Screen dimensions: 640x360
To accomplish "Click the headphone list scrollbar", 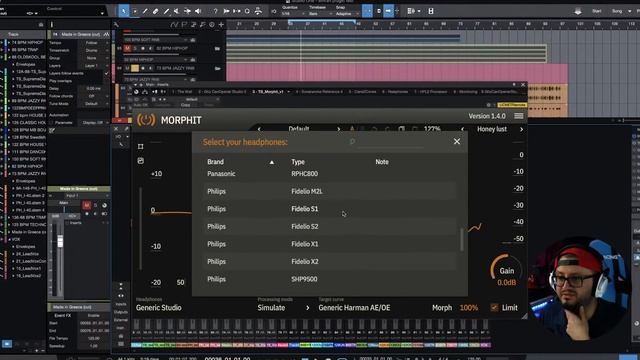I will [x=462, y=239].
